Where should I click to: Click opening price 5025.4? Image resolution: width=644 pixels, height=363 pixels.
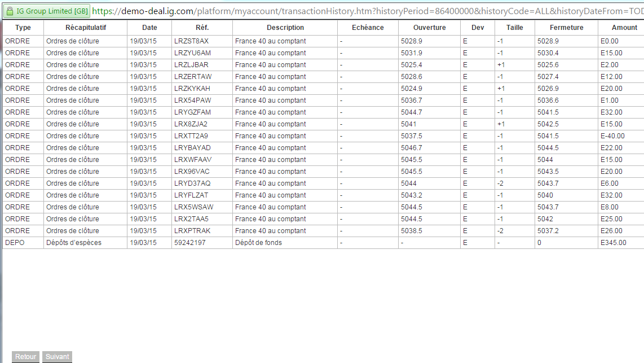(412, 65)
